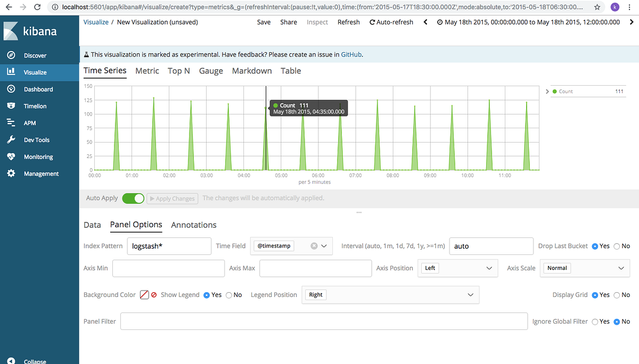
Task: Open the Axis Position dropdown
Action: pyautogui.click(x=457, y=268)
